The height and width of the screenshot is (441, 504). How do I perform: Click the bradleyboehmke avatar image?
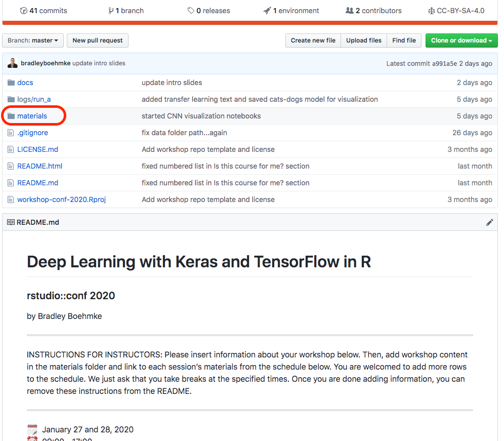click(13, 63)
